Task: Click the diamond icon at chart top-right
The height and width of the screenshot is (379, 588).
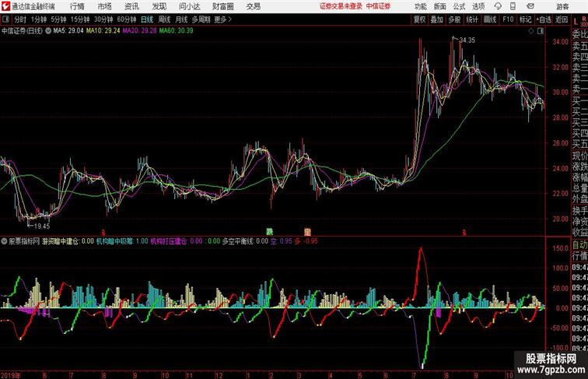Action: click(531, 31)
